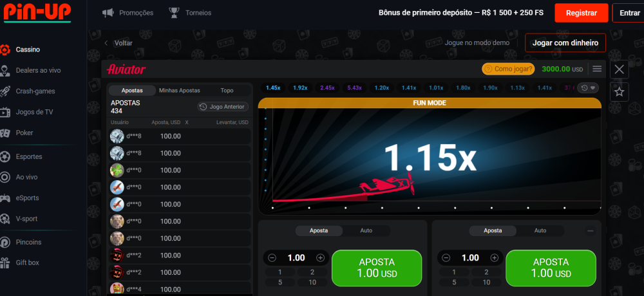644x296 pixels.
Task: Switch to the Minhas Apostas tab
Action: point(179,91)
